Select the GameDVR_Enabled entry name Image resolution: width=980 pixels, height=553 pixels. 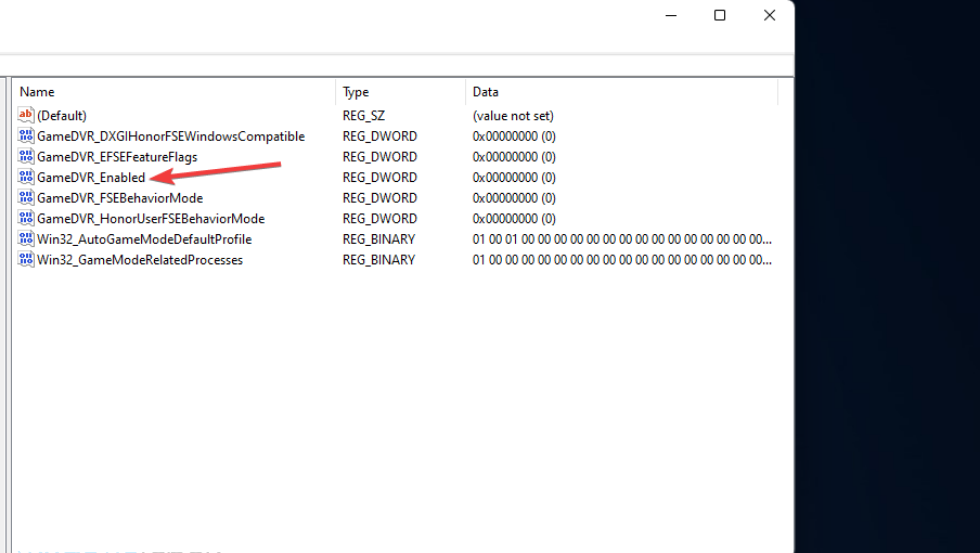91,177
